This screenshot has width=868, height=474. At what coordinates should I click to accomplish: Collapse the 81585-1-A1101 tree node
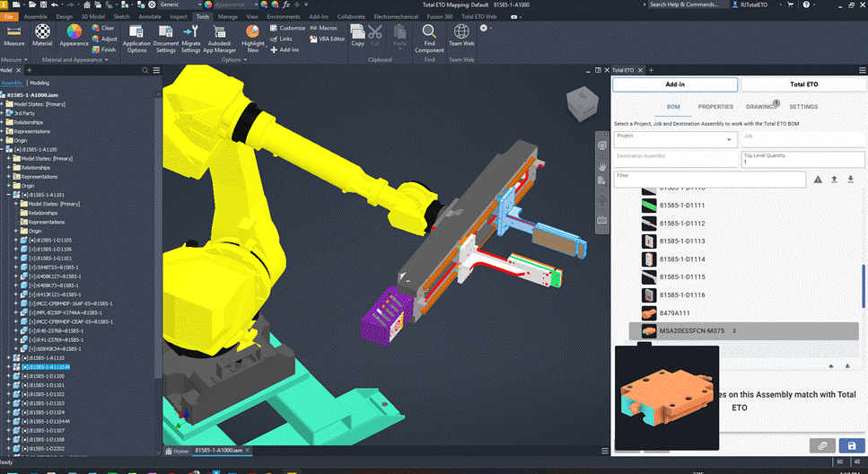tap(10, 194)
